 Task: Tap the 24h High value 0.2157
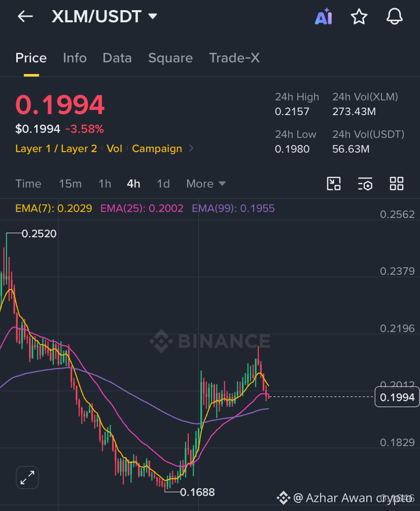coord(292,112)
